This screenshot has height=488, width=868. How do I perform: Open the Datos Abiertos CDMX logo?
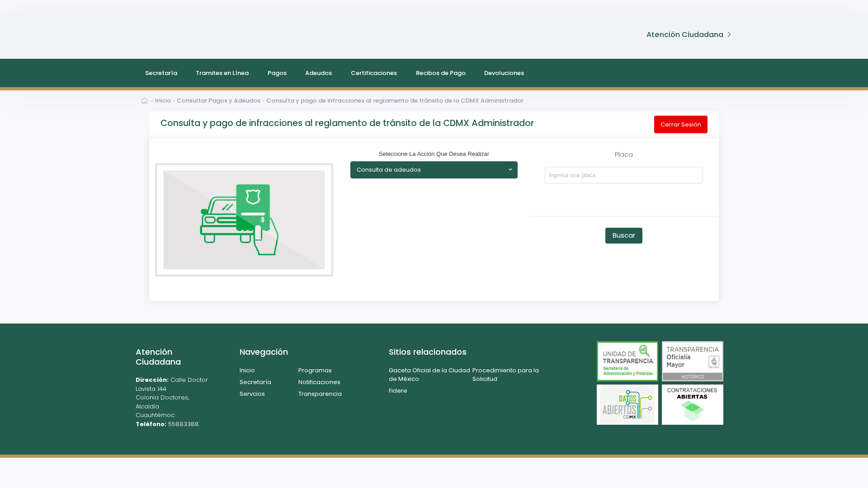pyautogui.click(x=627, y=404)
